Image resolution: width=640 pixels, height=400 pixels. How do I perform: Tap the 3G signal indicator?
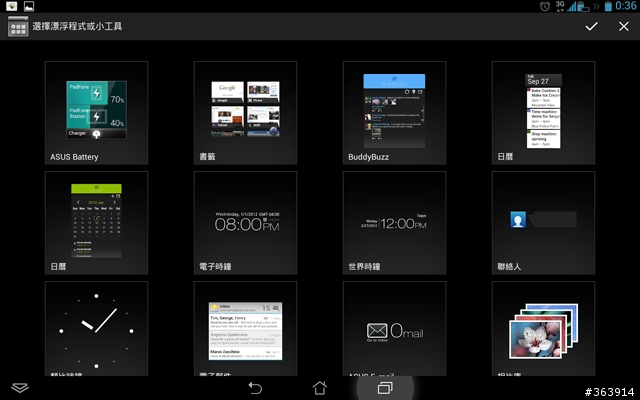pyautogui.click(x=560, y=6)
